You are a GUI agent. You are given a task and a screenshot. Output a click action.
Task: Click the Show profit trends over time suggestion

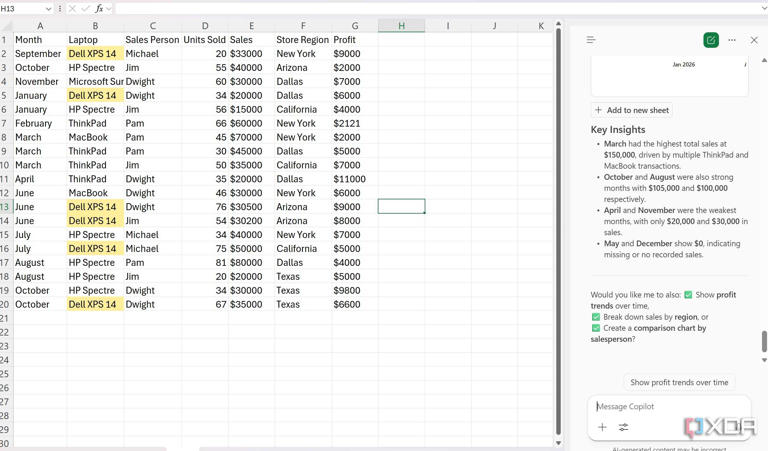pyautogui.click(x=679, y=382)
